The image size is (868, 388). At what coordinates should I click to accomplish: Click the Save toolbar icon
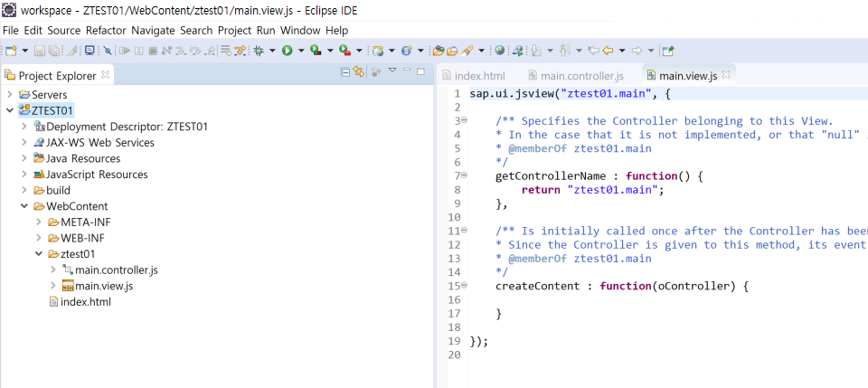(40, 51)
